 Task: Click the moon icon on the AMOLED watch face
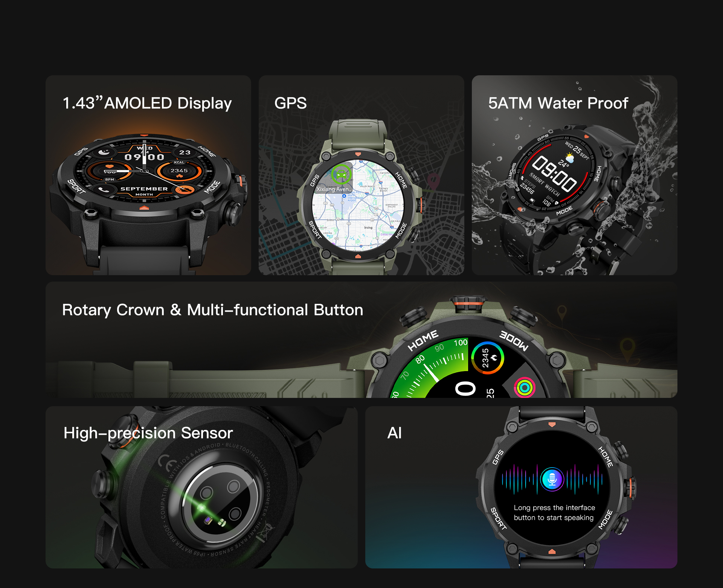click(x=104, y=152)
